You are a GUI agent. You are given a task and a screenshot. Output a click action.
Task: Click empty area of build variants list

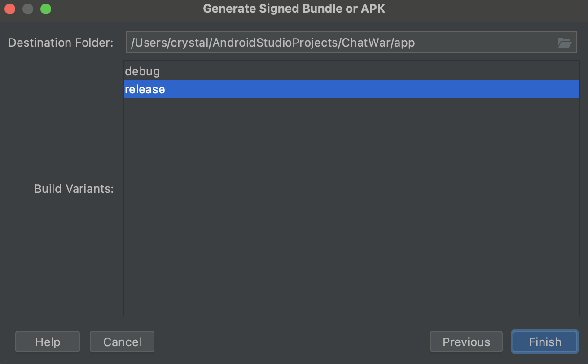(351, 206)
